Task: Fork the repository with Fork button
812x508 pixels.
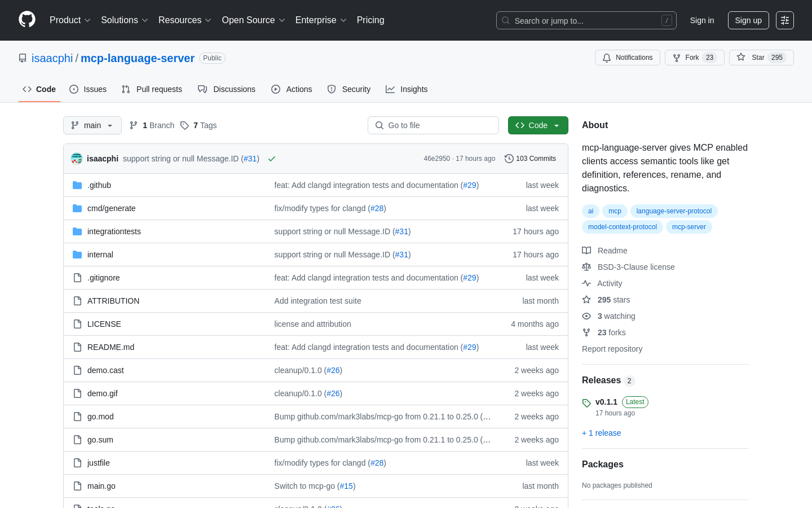Action: (x=695, y=58)
